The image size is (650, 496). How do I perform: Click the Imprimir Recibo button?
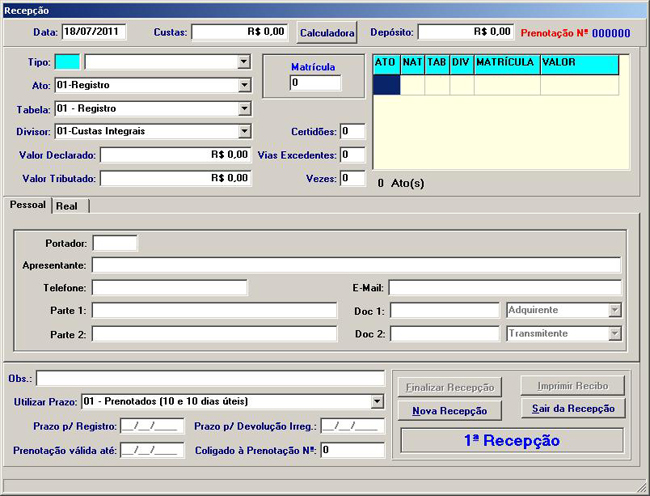tap(573, 386)
